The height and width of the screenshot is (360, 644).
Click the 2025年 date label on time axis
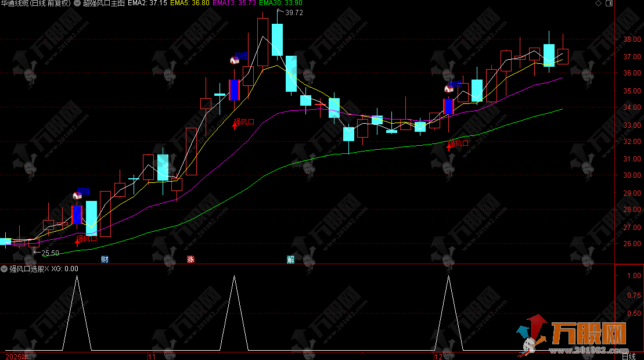tap(16, 355)
